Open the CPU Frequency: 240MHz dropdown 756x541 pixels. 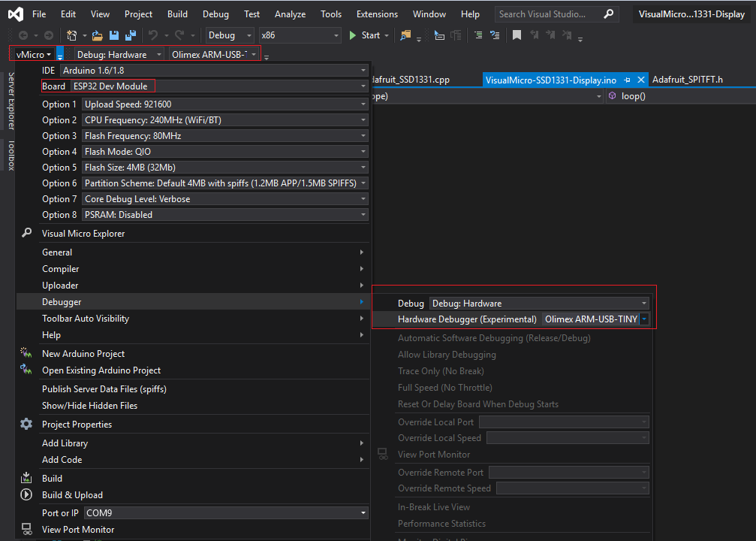tap(224, 119)
